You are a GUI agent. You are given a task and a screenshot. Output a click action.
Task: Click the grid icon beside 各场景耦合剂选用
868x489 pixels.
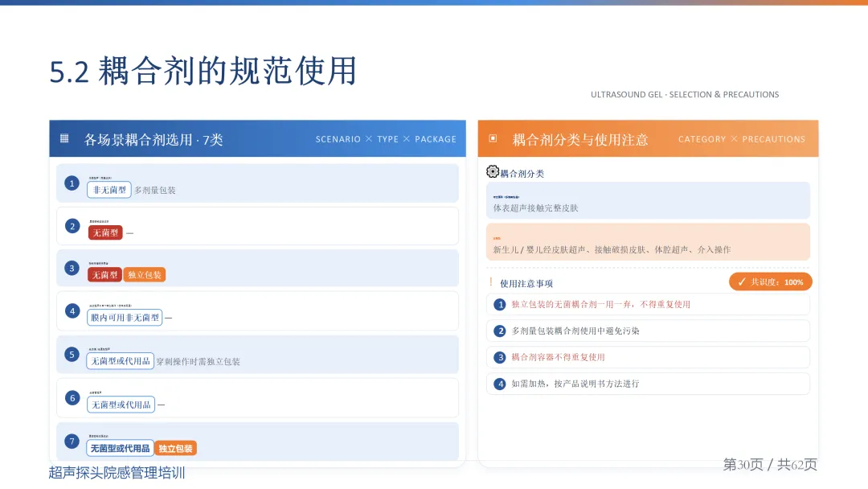click(64, 138)
